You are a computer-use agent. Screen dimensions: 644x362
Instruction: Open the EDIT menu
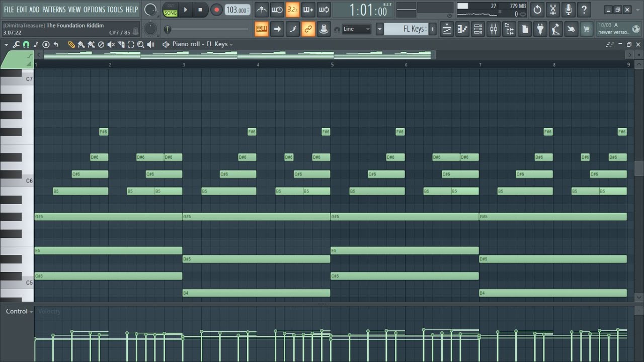22,10
